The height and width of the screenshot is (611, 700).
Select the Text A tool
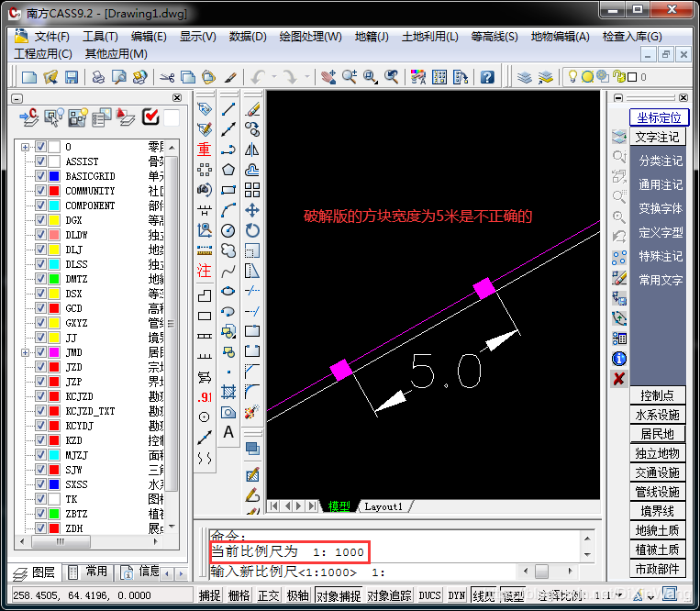pyautogui.click(x=228, y=432)
